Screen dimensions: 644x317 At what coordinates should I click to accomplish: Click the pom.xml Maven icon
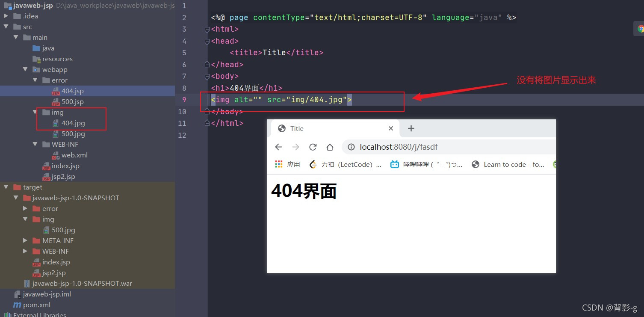tap(17, 305)
